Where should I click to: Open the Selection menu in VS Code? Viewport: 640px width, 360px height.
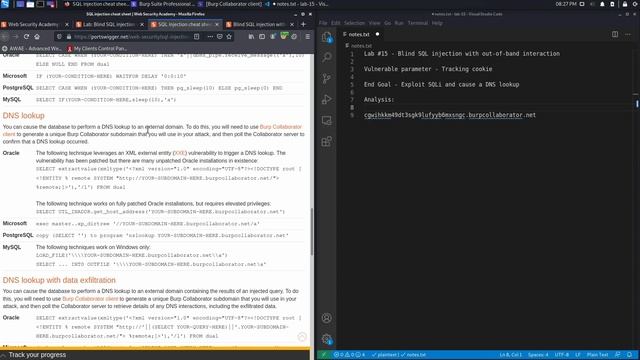(x=354, y=23)
